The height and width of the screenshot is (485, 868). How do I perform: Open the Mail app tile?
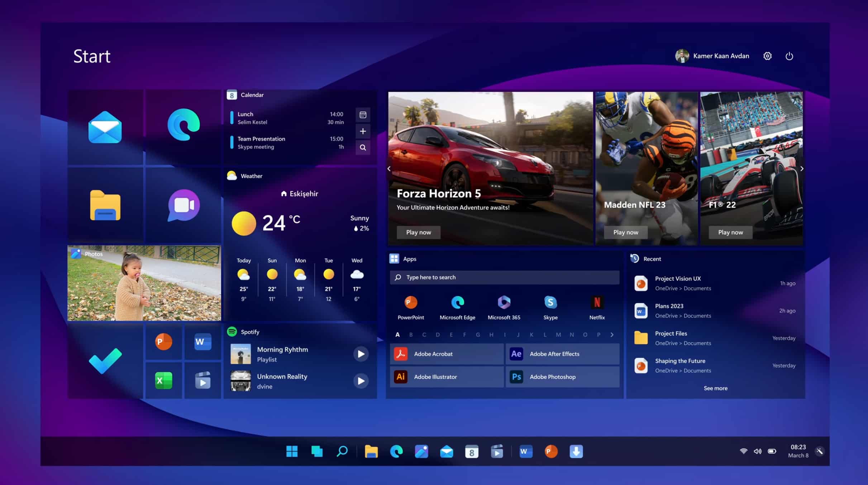(x=105, y=127)
